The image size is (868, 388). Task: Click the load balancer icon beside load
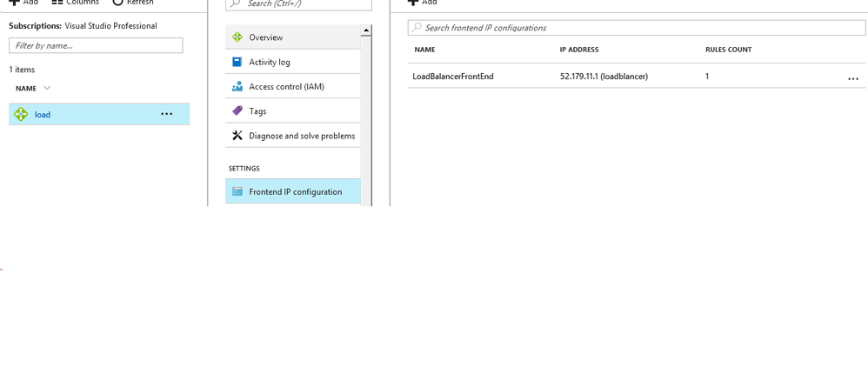click(x=21, y=115)
